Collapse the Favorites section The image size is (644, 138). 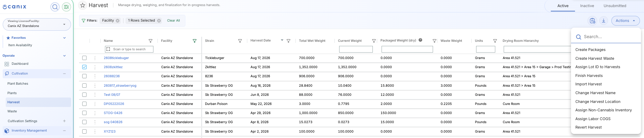click(64, 38)
